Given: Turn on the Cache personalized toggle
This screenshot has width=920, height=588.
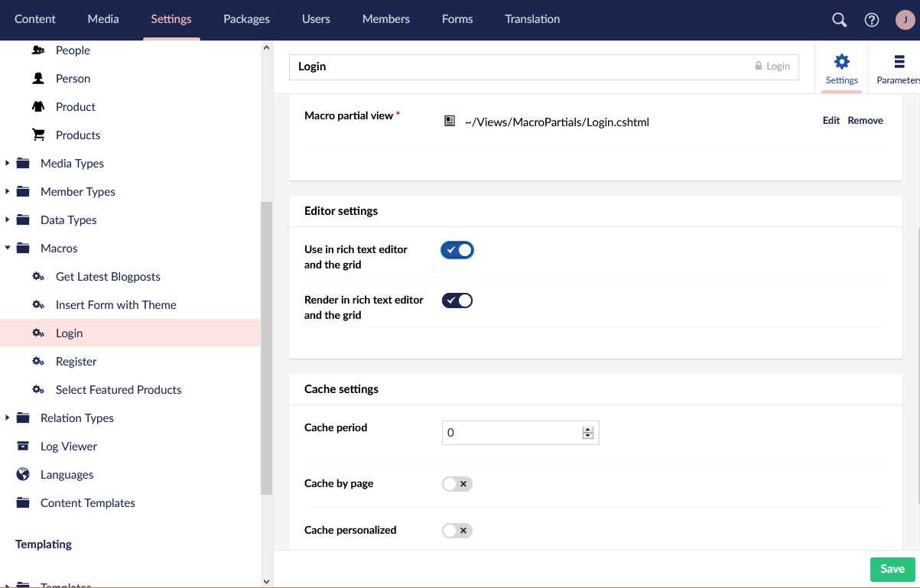Looking at the screenshot, I should pos(457,531).
